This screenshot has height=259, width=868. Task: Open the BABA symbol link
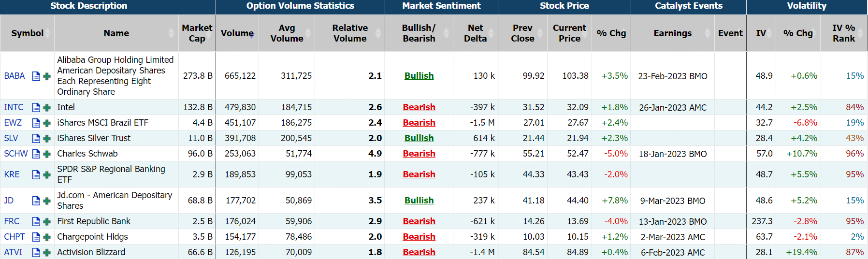14,76
